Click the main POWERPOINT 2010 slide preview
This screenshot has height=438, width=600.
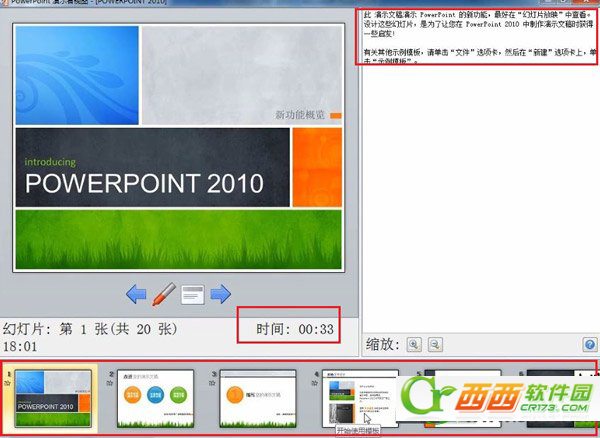[178, 148]
